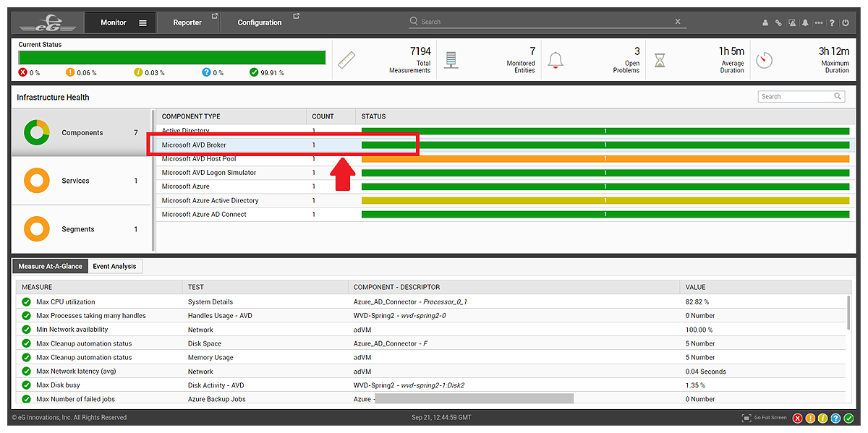Click the Go Full Screen button
The height and width of the screenshot is (433, 868).
[765, 418]
